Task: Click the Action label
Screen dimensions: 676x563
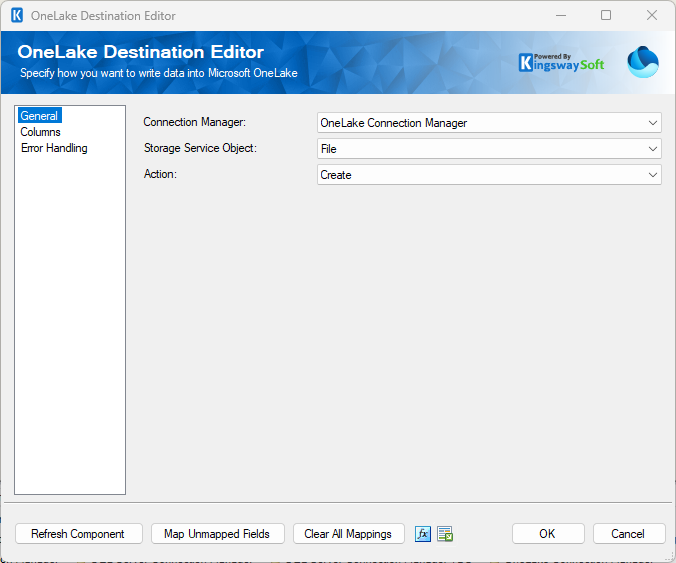Action: (160, 174)
